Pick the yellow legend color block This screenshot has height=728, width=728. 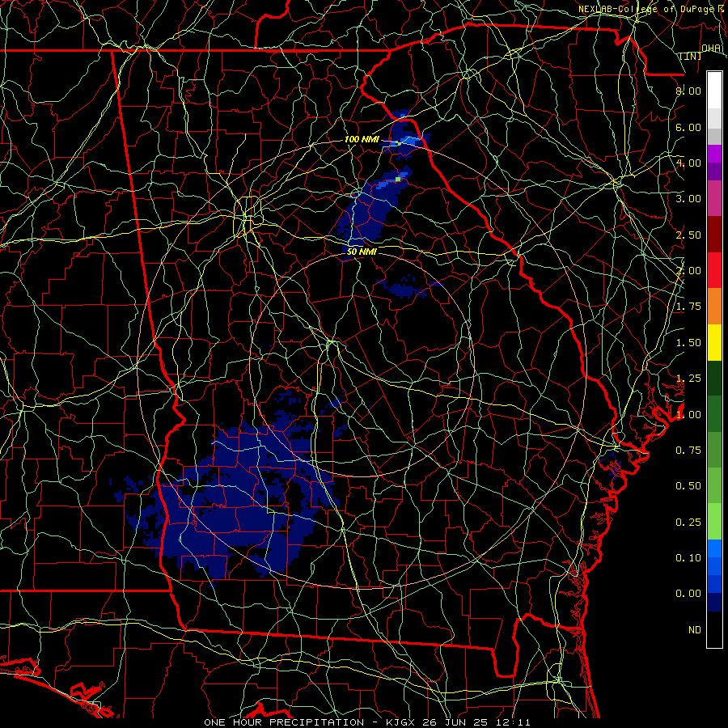tap(714, 342)
